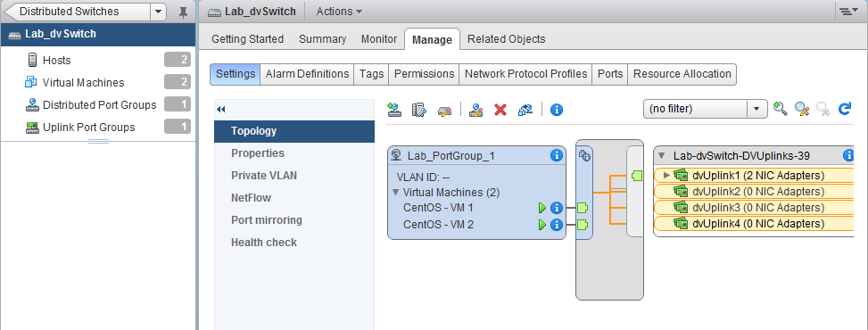Image resolution: width=868 pixels, height=330 pixels.
Task: Click the toolbar blue information icon
Action: pos(557,110)
